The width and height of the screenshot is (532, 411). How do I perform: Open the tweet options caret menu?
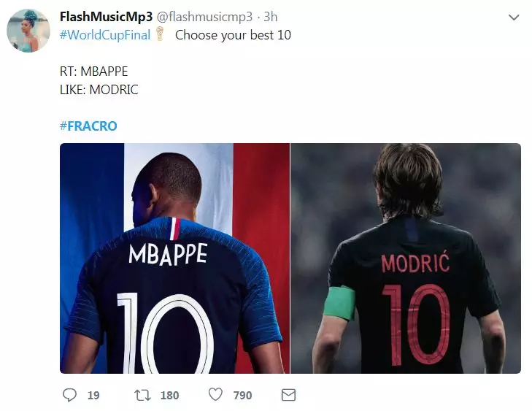514,17
